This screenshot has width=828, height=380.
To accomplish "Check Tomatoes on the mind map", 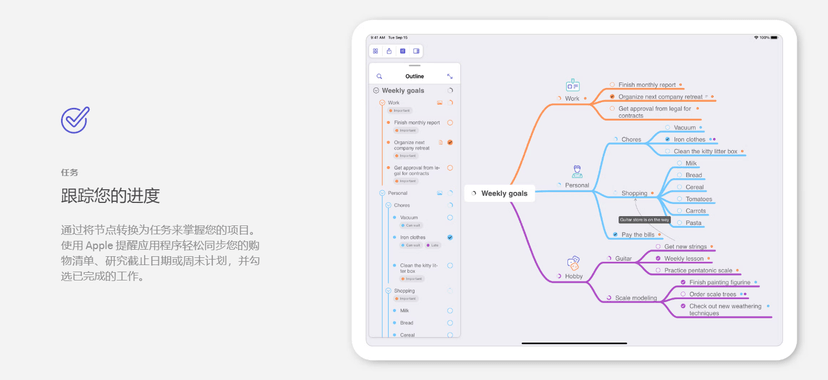I will [x=680, y=199].
